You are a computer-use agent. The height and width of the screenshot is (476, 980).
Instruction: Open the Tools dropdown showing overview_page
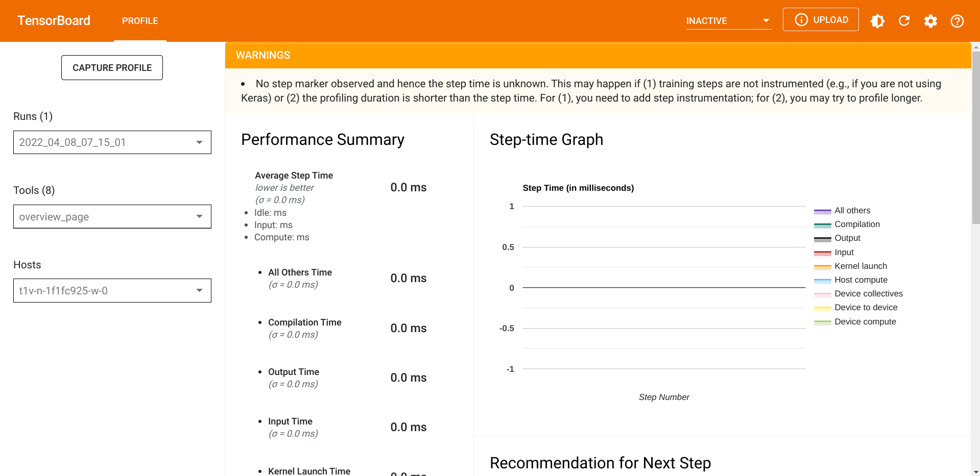pyautogui.click(x=112, y=217)
